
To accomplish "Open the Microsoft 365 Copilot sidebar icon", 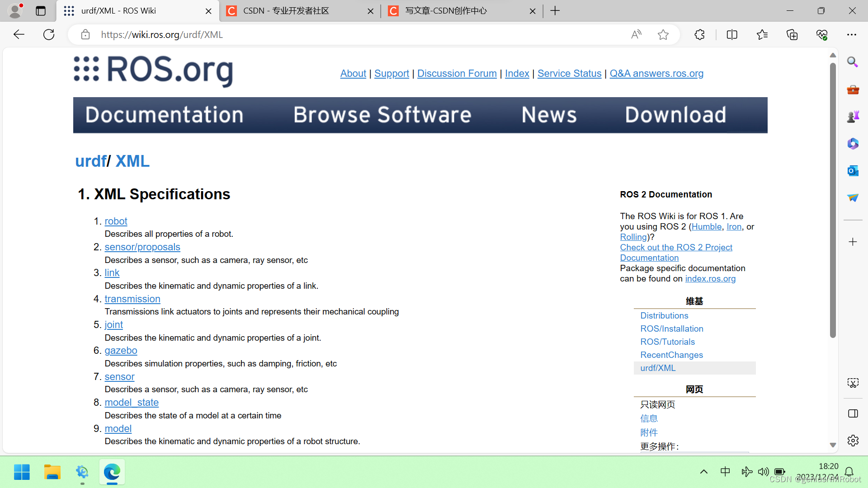I will [x=853, y=144].
